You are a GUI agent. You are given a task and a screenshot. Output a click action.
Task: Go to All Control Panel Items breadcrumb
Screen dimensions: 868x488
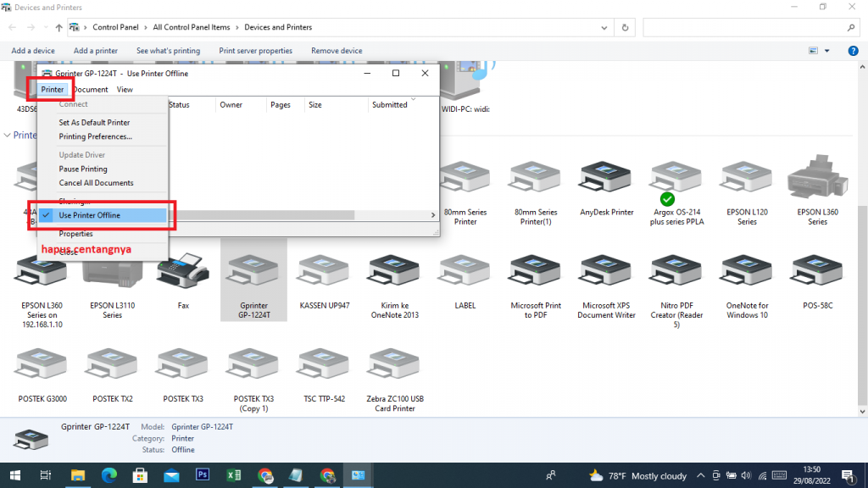point(191,27)
